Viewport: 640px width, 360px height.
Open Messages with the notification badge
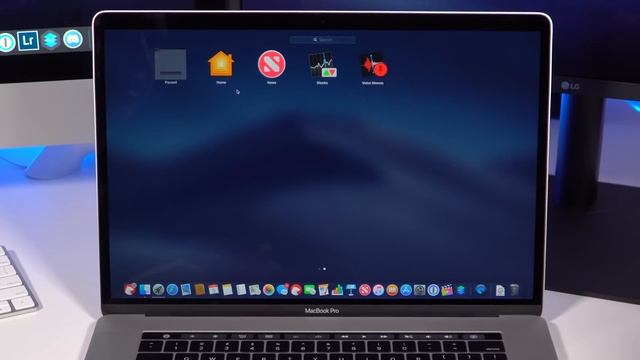[282, 290]
